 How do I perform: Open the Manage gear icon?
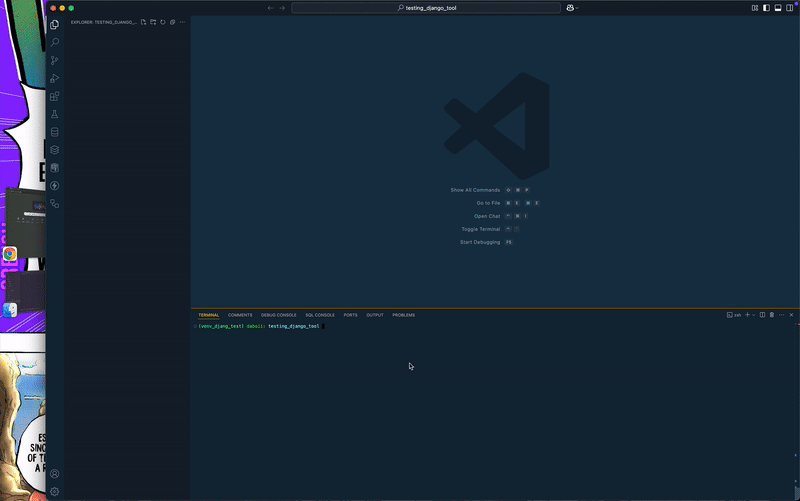[x=55, y=491]
